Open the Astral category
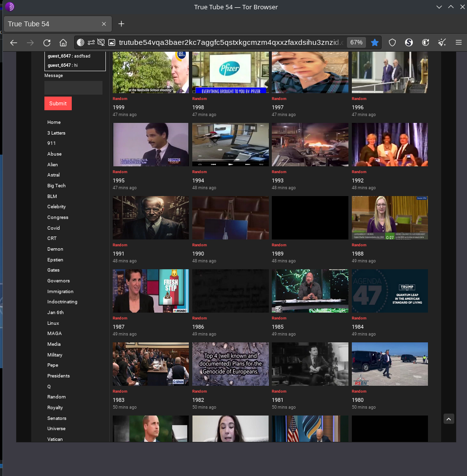 (x=54, y=175)
